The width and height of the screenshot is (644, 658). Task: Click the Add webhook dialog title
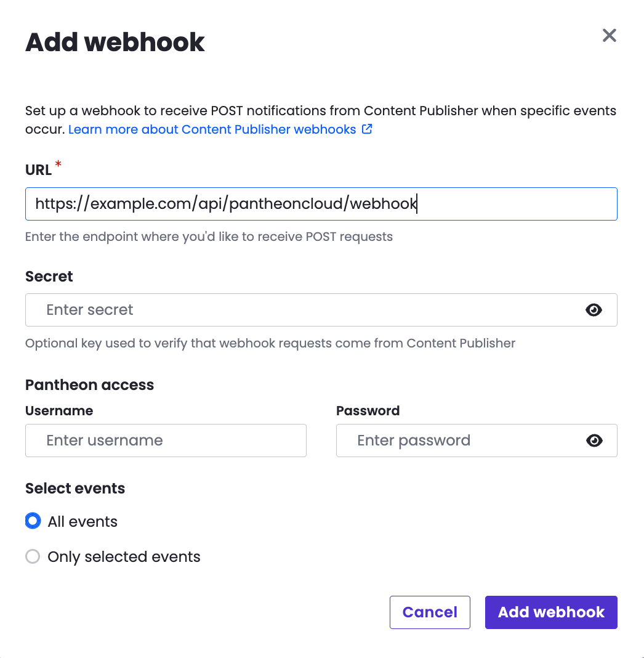tap(115, 43)
